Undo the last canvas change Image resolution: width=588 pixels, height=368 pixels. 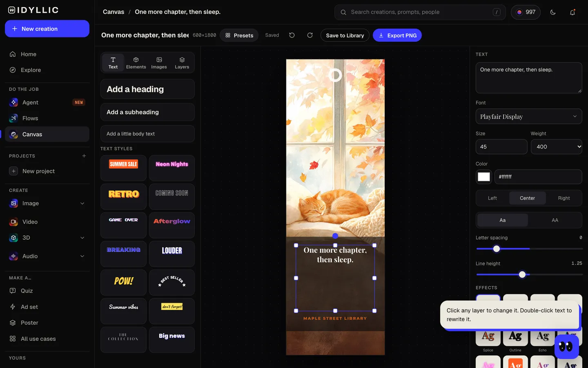292,35
